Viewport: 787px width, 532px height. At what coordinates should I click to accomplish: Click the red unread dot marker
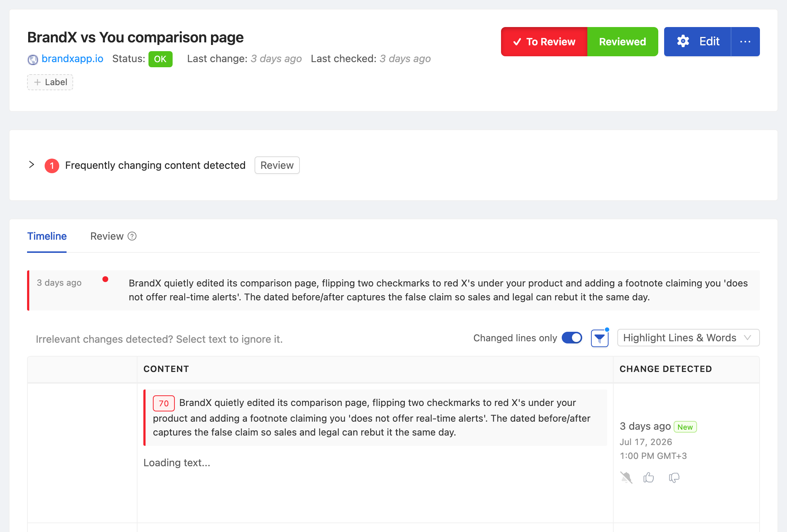105,280
